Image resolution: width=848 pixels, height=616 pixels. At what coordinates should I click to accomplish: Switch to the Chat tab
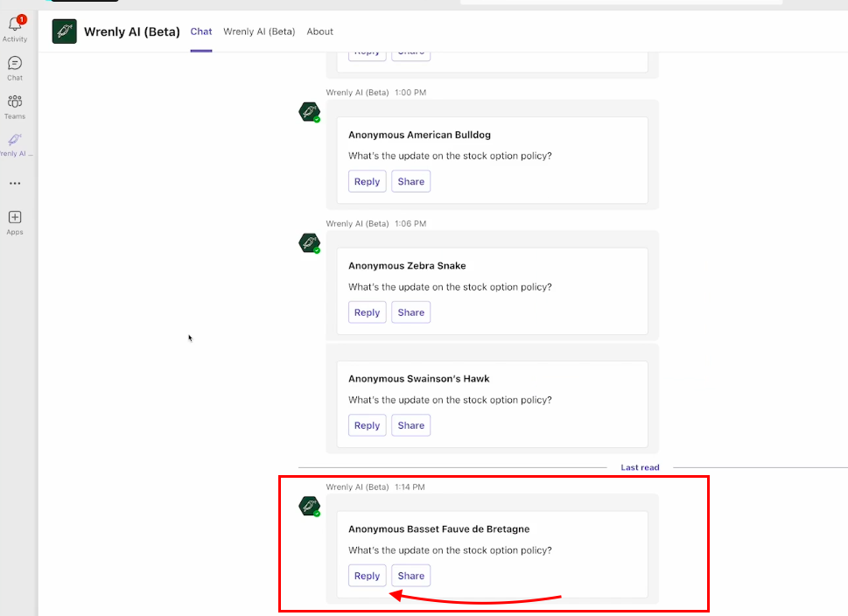[x=200, y=31]
